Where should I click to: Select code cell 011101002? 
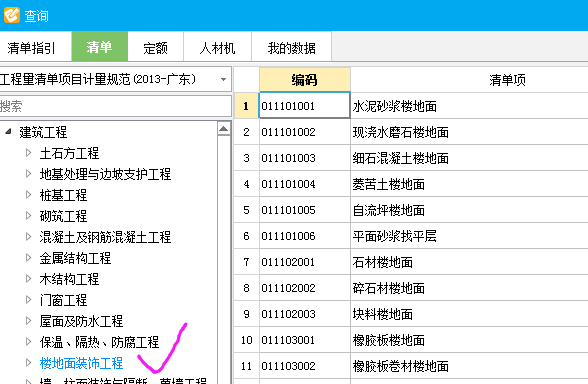(304, 132)
